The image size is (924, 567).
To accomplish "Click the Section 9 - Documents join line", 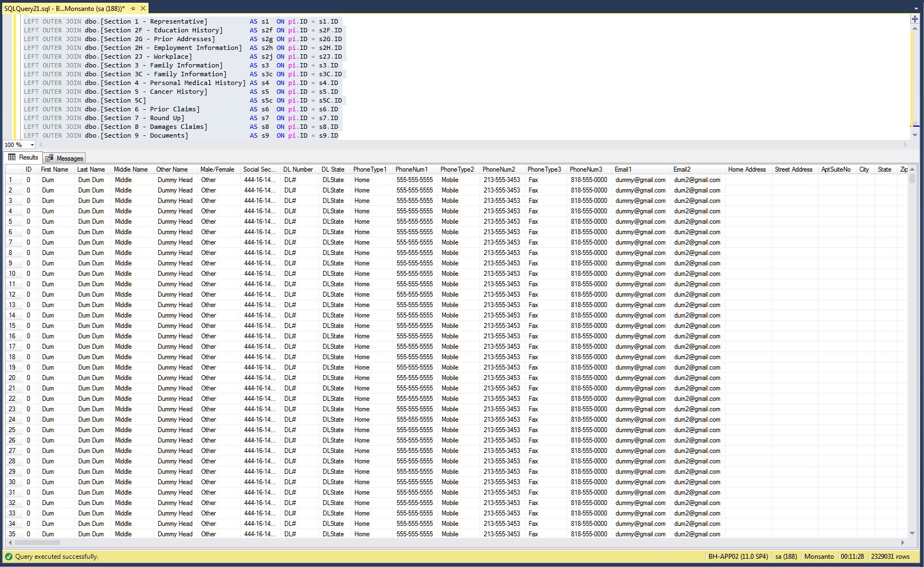I will [x=181, y=135].
